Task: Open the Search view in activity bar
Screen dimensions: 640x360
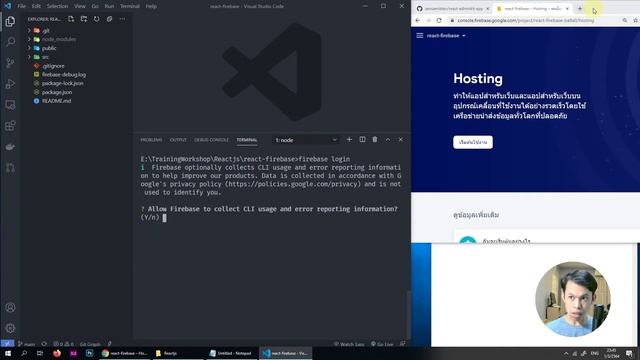Action: tap(10, 42)
